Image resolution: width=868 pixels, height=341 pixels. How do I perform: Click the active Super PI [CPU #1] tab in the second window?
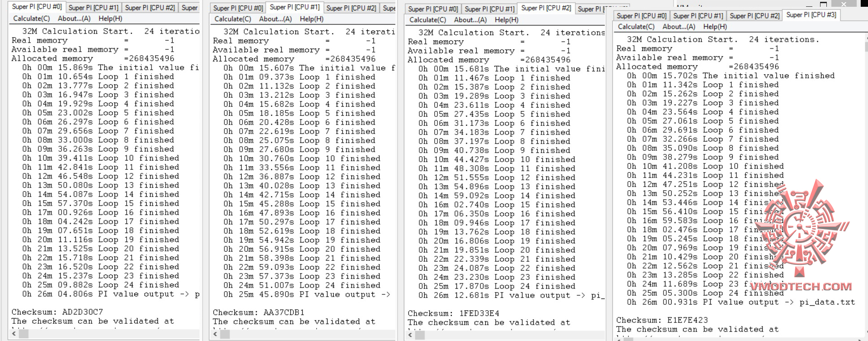tap(294, 7)
